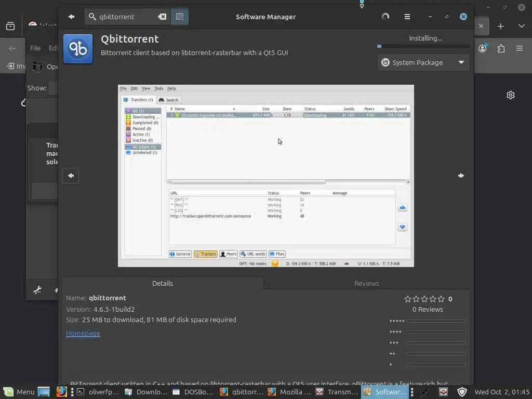Click the loading spinner activity icon

pos(385,17)
